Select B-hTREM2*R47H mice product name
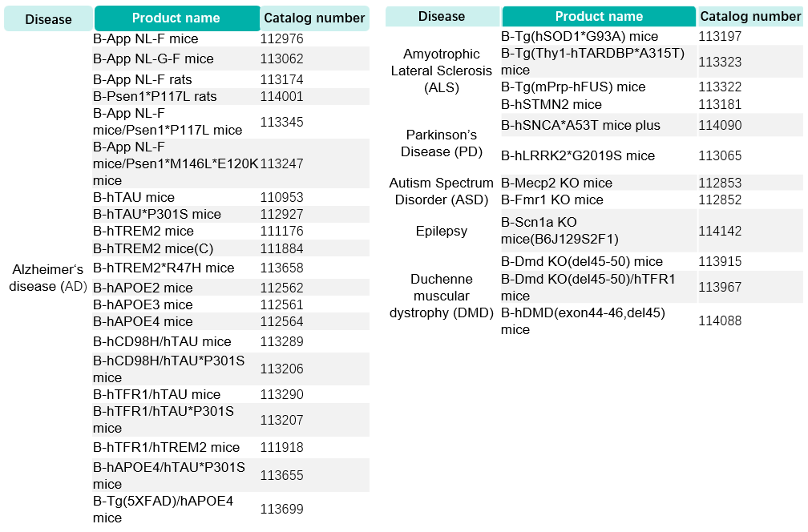808x532 pixels. (x=164, y=268)
